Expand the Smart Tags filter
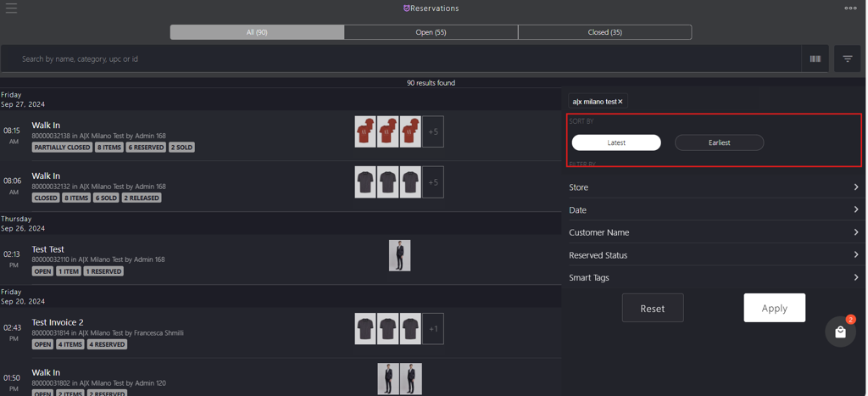The width and height of the screenshot is (868, 396). [x=714, y=277]
